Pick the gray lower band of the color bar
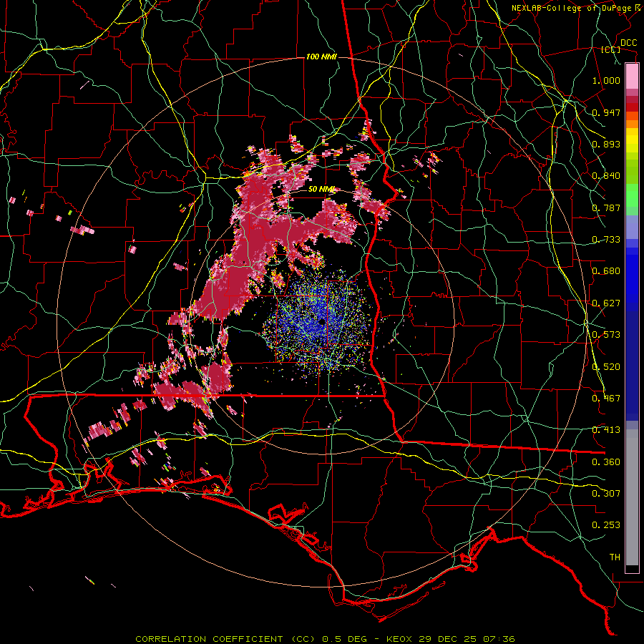The image size is (644, 644). pos(632,497)
